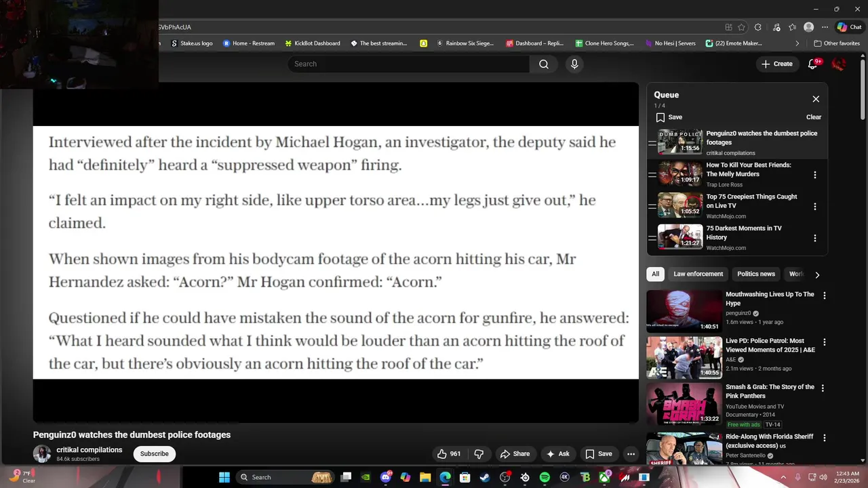Open the Dashboard – Repli... bookmark

(x=535, y=43)
